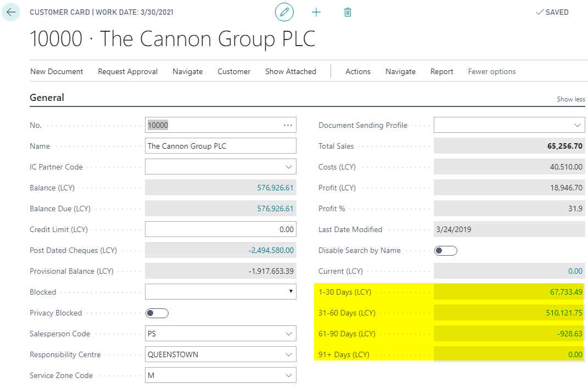Click the plus icon to create new customer
This screenshot has width=588, height=389.
click(316, 12)
